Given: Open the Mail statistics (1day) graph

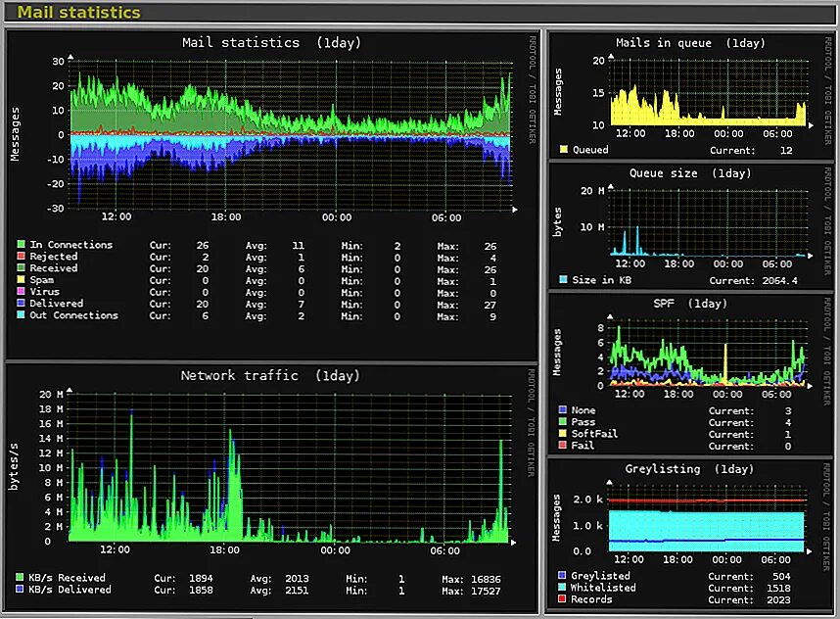Looking at the screenshot, I should (x=271, y=195).
